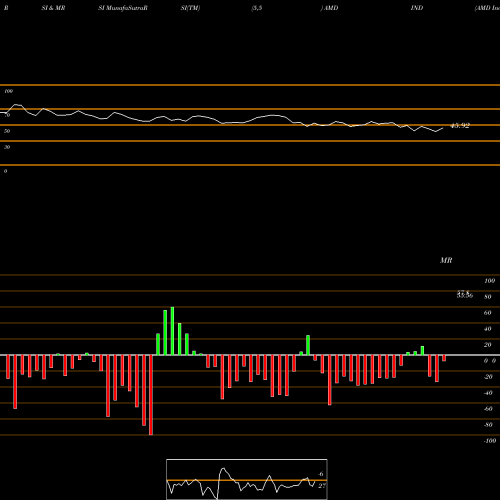This screenshot has width=500, height=500.
Task: Click the 55.56 value label near MR axis
Action: (465, 295)
